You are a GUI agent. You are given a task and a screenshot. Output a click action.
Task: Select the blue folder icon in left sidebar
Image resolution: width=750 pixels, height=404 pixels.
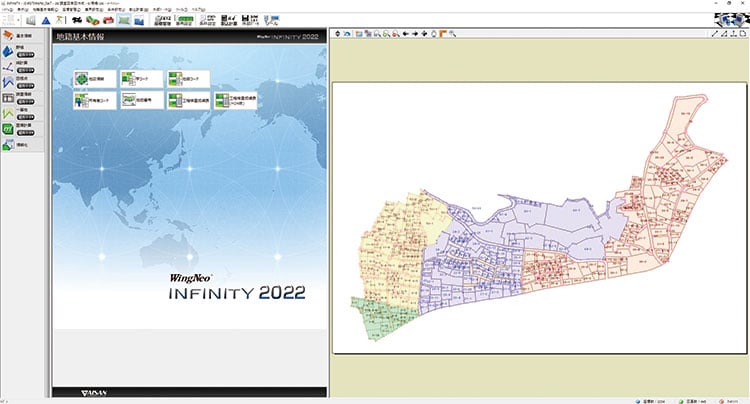pyautogui.click(x=8, y=51)
